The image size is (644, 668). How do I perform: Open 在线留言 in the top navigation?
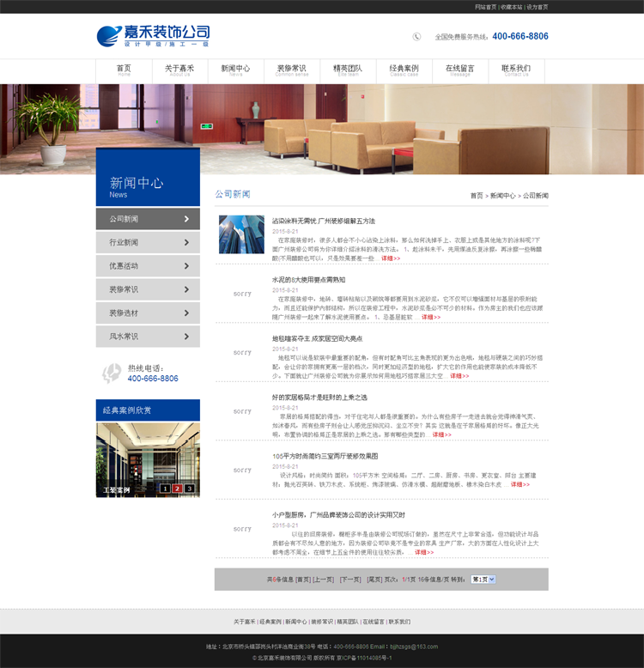click(x=459, y=69)
